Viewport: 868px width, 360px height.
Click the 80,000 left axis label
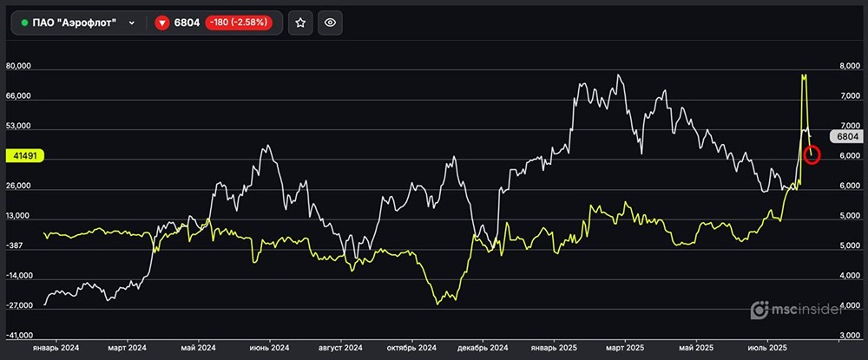pos(18,67)
